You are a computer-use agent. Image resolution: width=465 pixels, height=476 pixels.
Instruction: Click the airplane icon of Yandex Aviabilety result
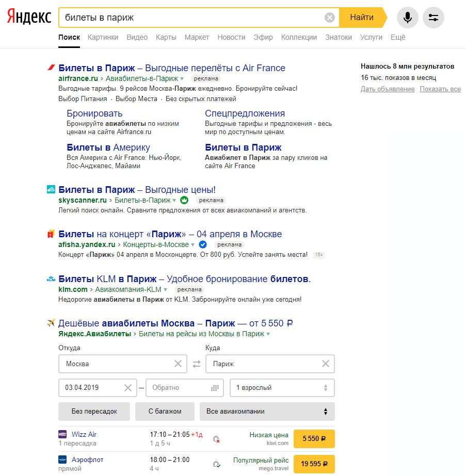(51, 323)
